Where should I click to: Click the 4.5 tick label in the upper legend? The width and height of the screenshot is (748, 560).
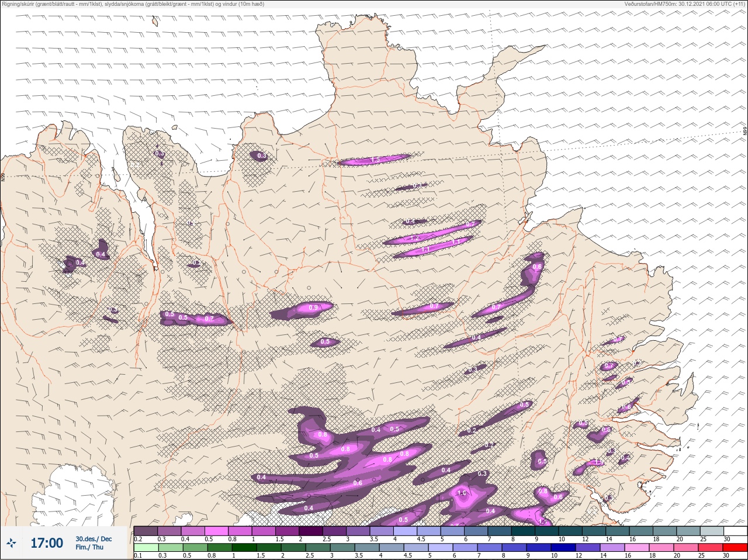[x=421, y=540]
